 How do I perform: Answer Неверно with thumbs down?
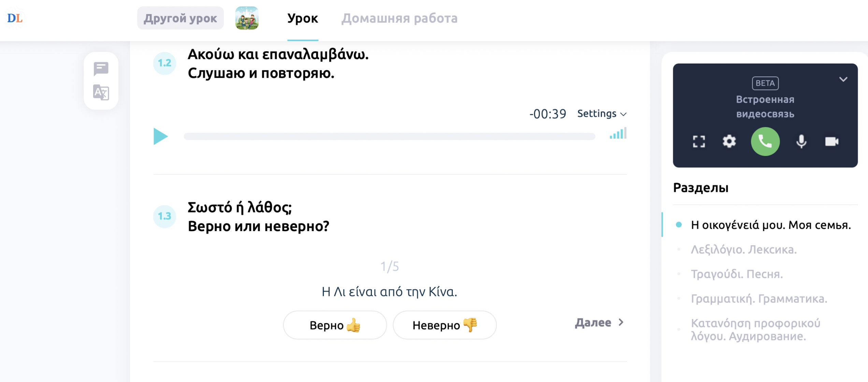445,325
